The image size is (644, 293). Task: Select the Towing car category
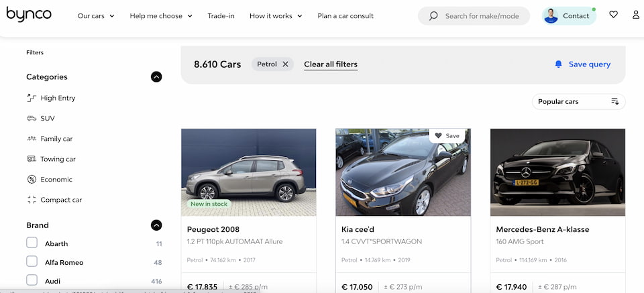[58, 159]
